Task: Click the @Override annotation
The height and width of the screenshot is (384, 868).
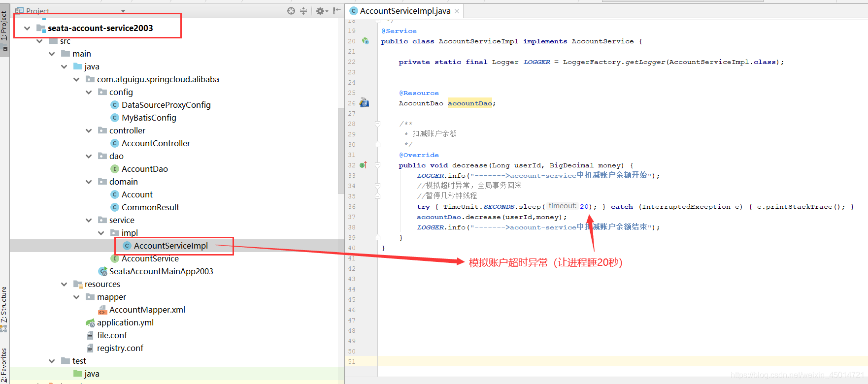Action: tap(419, 155)
